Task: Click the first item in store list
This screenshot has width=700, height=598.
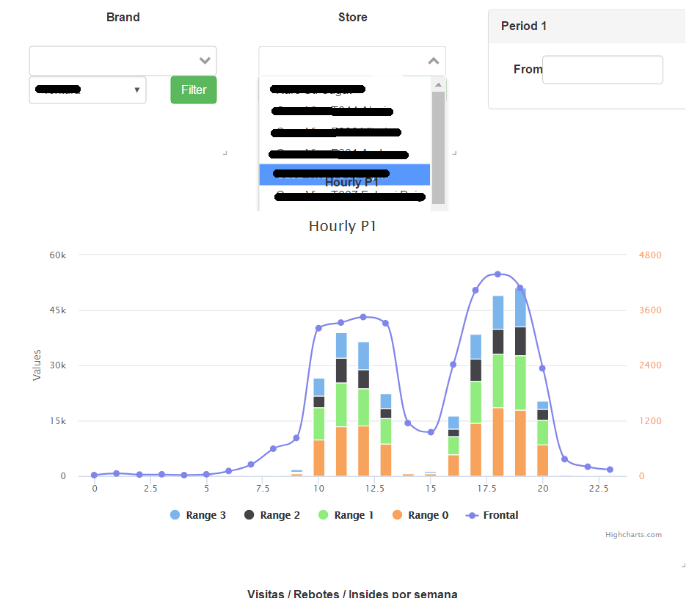Action: point(344,90)
